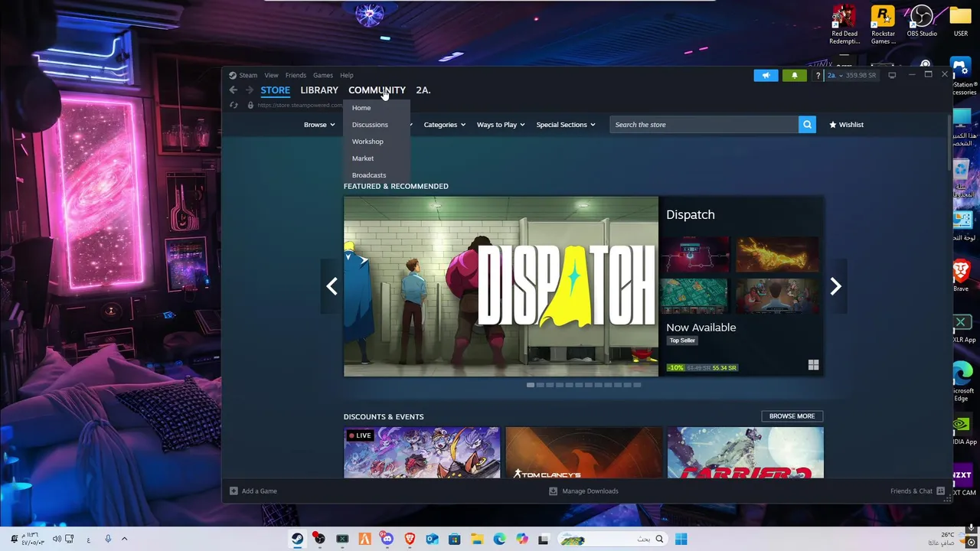Click the Dispatch featured banner image
The image size is (980, 551).
coord(501,286)
